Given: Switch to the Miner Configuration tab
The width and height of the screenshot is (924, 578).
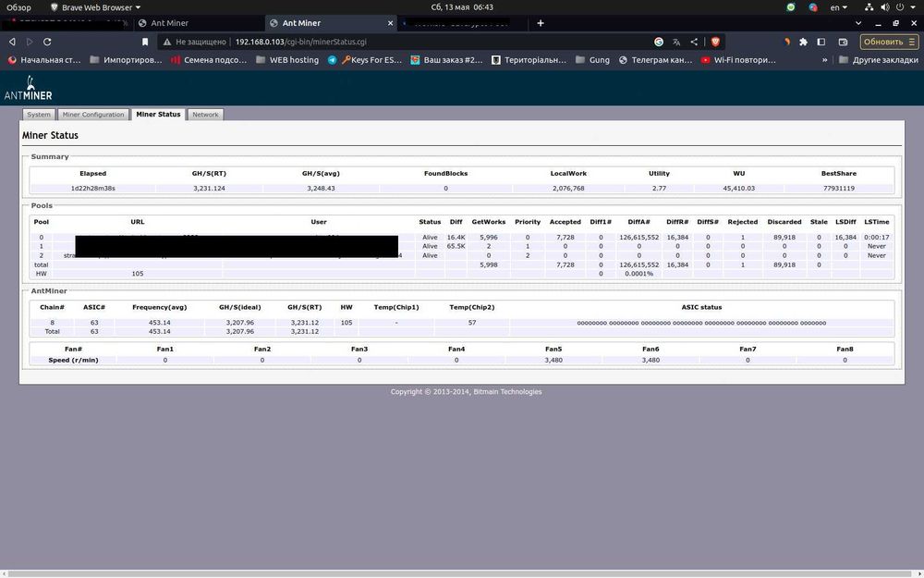Looking at the screenshot, I should (x=93, y=115).
